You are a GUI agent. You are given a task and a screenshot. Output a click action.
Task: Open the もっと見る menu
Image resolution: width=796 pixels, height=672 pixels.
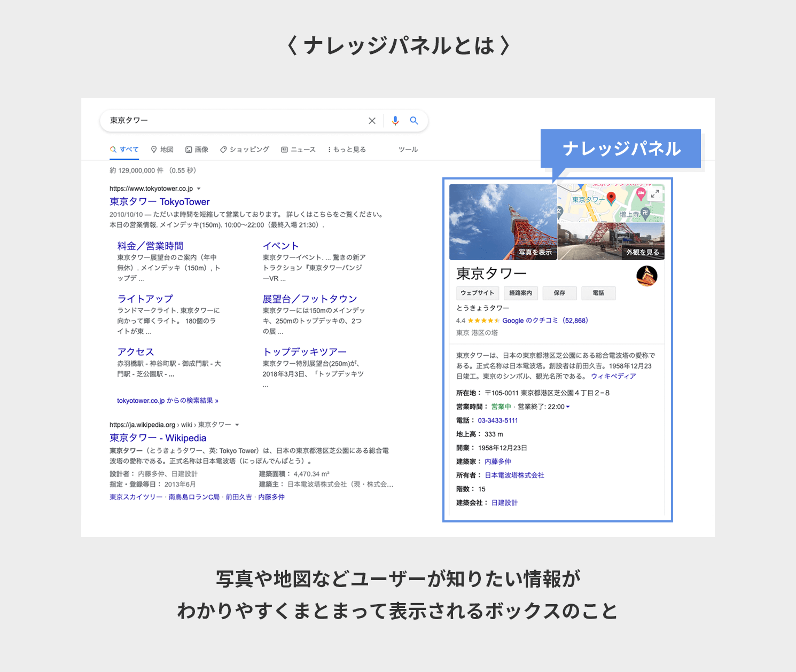[x=347, y=150]
